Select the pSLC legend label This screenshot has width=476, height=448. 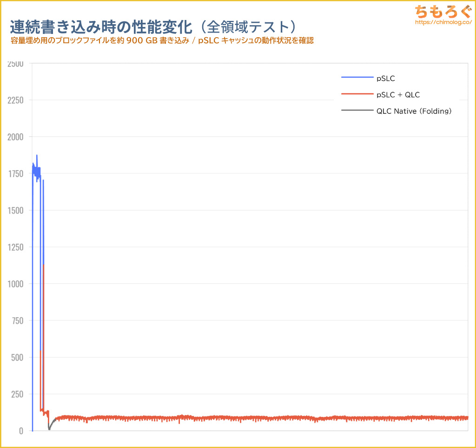(385, 79)
